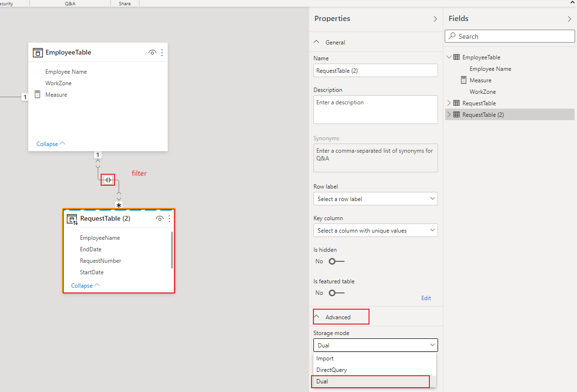Image resolution: width=577 pixels, height=392 pixels.
Task: Select WorkZone field in Fields pane
Action: (x=483, y=92)
